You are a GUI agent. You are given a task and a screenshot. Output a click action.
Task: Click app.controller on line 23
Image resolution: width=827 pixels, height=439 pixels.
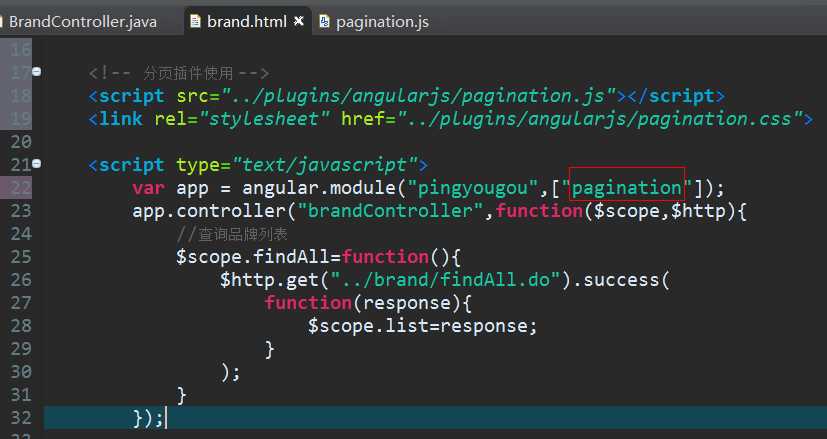209,211
